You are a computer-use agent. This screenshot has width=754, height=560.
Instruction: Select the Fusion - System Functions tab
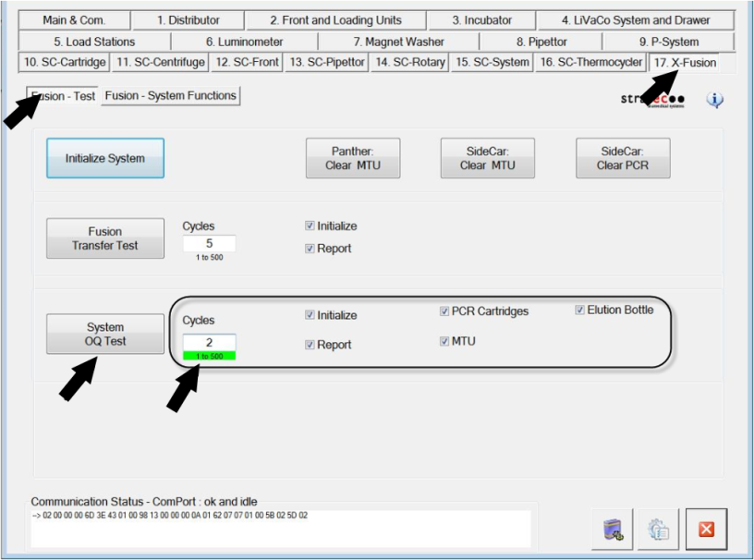pyautogui.click(x=170, y=95)
